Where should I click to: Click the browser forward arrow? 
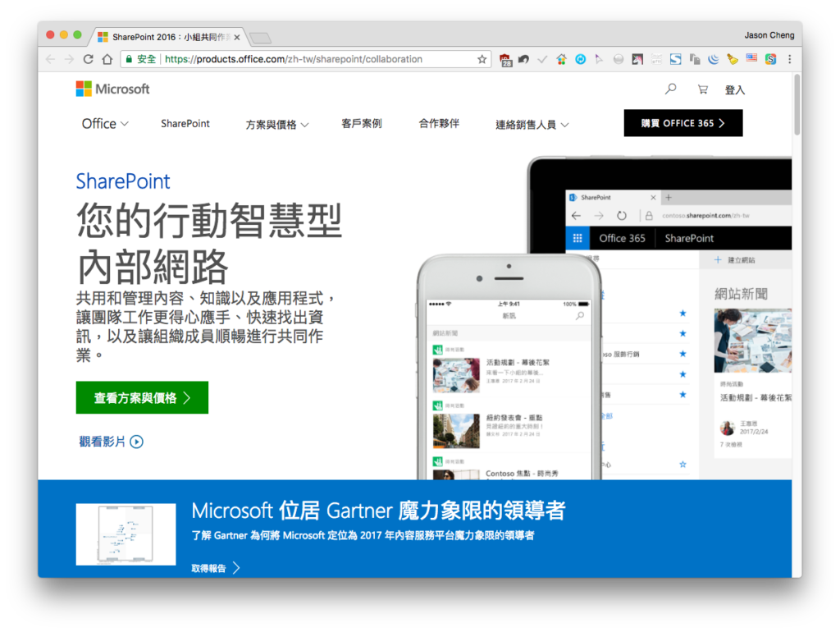click(69, 59)
